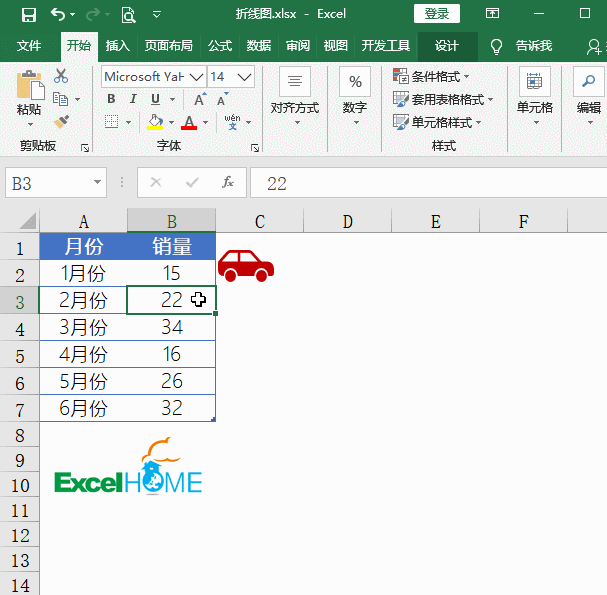Screen dimensions: 607x595
Task: Click the share person icon
Action: (594, 47)
